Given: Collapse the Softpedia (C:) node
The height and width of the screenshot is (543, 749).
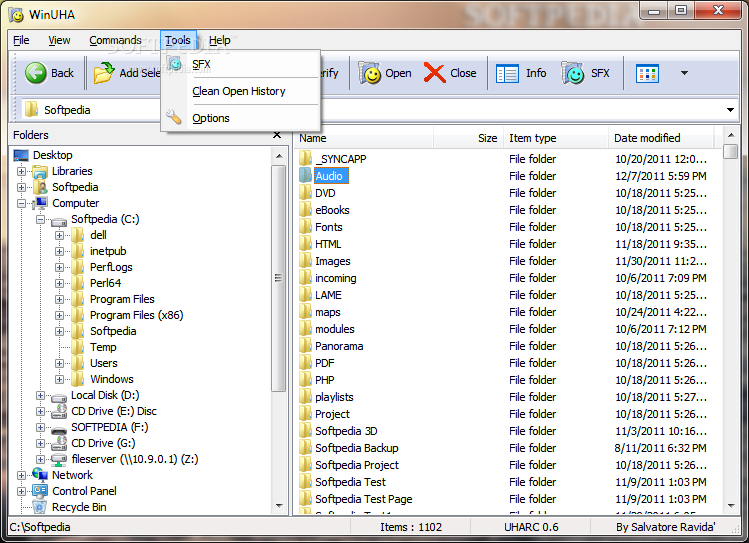Looking at the screenshot, I should pos(40,220).
